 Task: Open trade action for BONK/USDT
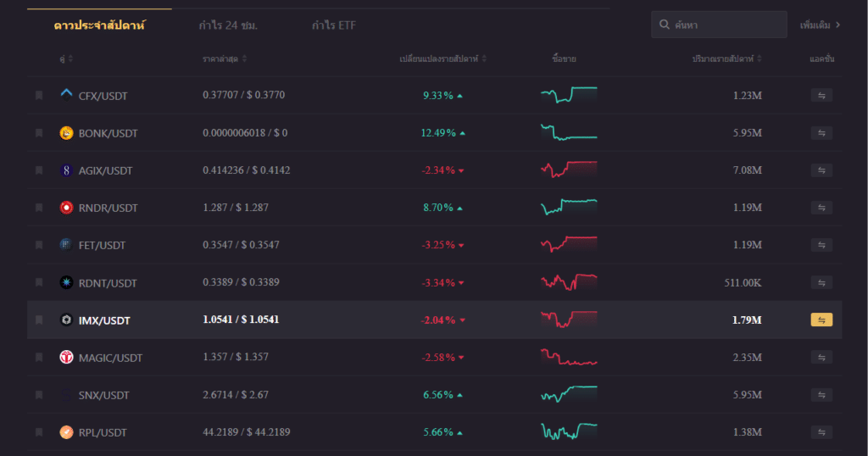(821, 133)
